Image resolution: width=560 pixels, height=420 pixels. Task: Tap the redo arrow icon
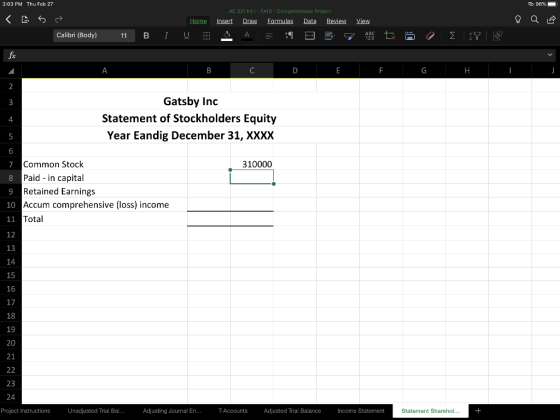[x=59, y=19]
